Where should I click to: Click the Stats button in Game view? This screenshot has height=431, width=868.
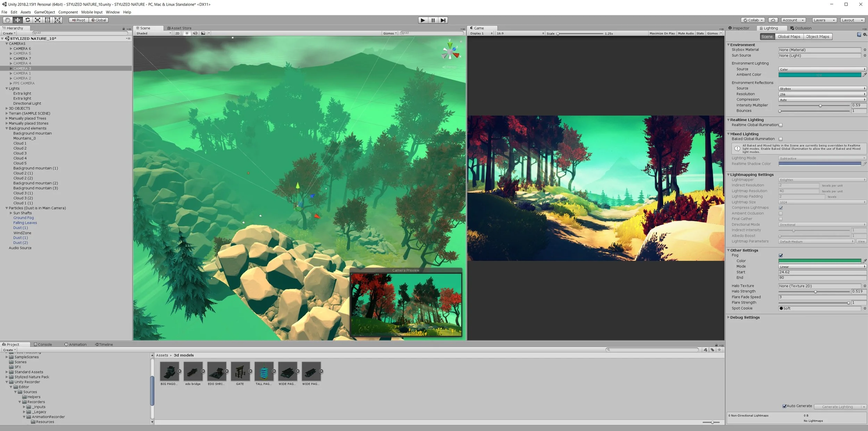pos(700,33)
